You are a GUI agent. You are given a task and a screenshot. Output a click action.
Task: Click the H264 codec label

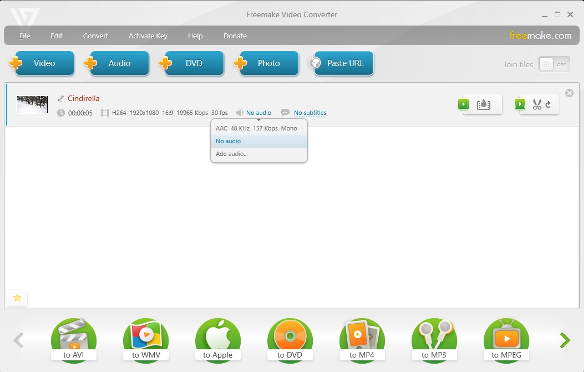click(x=119, y=113)
